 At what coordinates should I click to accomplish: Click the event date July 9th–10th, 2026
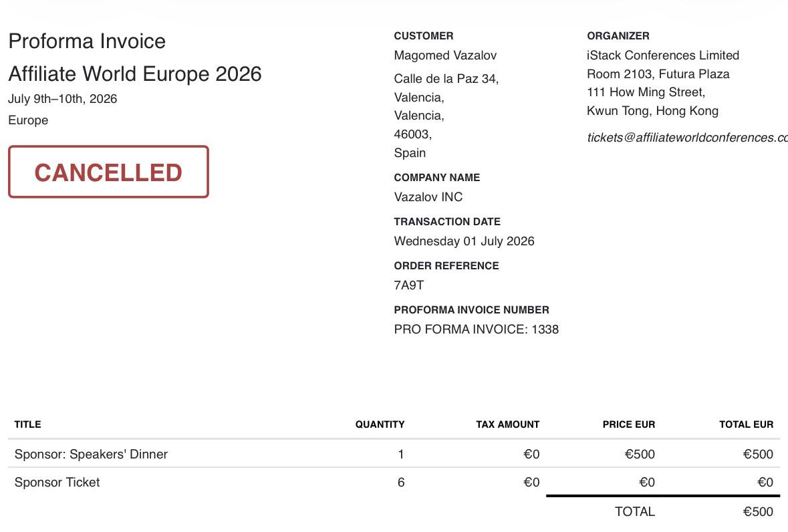click(x=62, y=99)
